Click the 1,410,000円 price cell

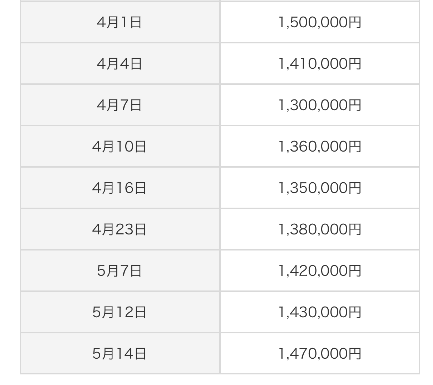point(320,63)
